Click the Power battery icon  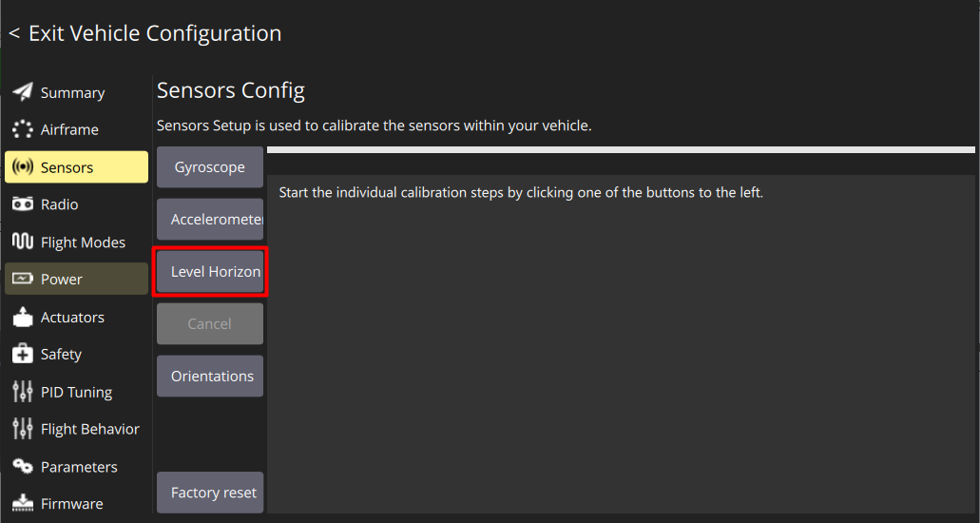pyautogui.click(x=23, y=279)
